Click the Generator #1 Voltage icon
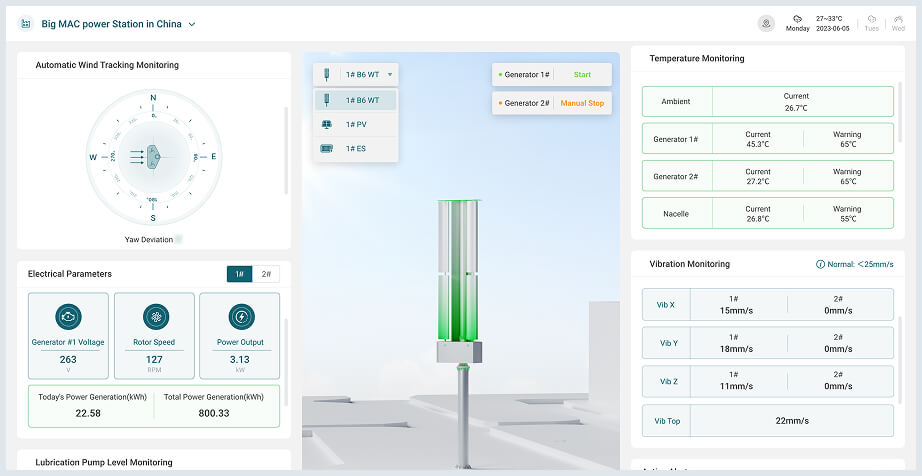The image size is (922, 476). [68, 317]
